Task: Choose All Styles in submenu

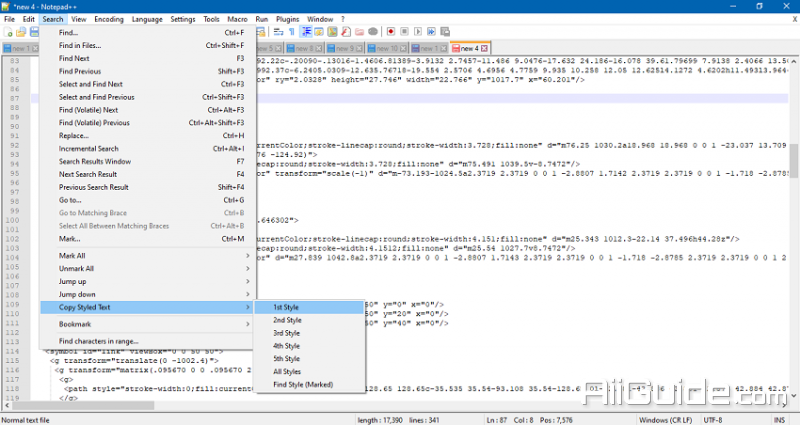Action: pyautogui.click(x=309, y=371)
